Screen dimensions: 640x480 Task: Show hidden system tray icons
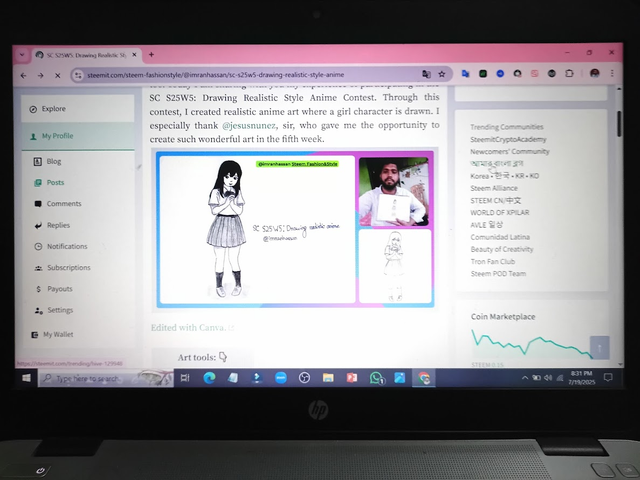pyautogui.click(x=524, y=378)
